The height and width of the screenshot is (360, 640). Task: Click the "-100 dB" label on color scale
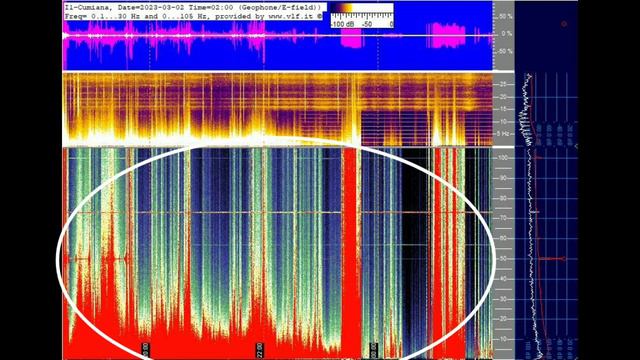(x=342, y=24)
